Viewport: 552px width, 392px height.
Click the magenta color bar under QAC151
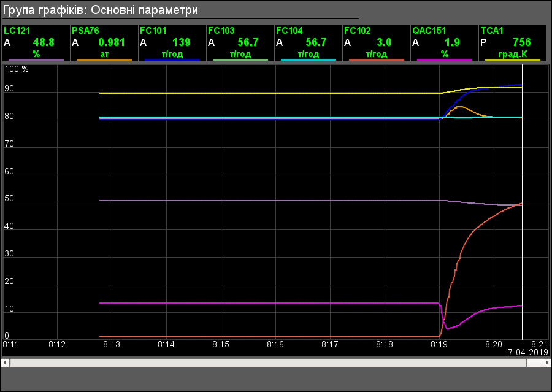(445, 60)
